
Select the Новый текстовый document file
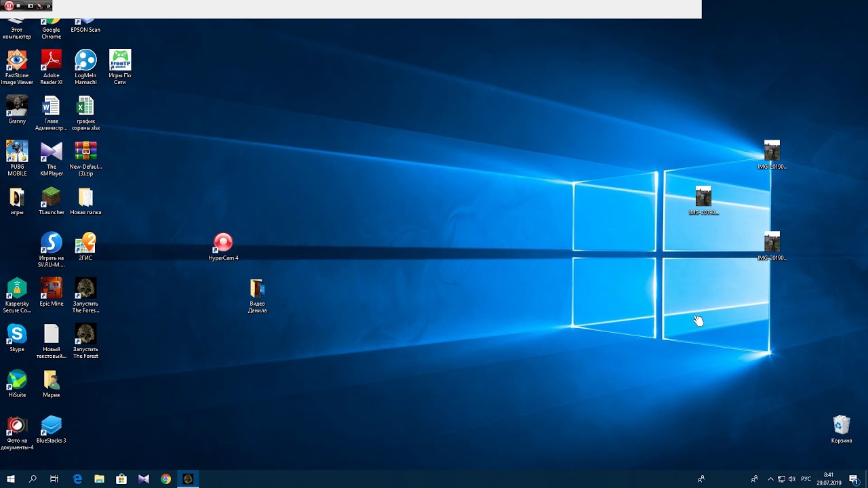tap(52, 341)
